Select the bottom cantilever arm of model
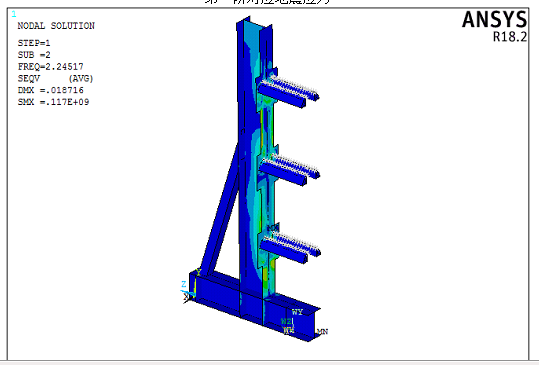 coord(290,248)
